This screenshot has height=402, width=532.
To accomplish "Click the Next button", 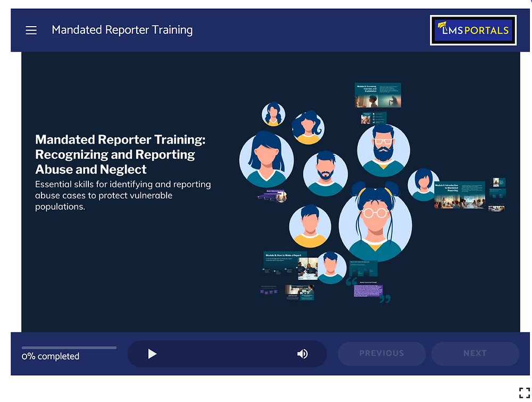I will 475,354.
